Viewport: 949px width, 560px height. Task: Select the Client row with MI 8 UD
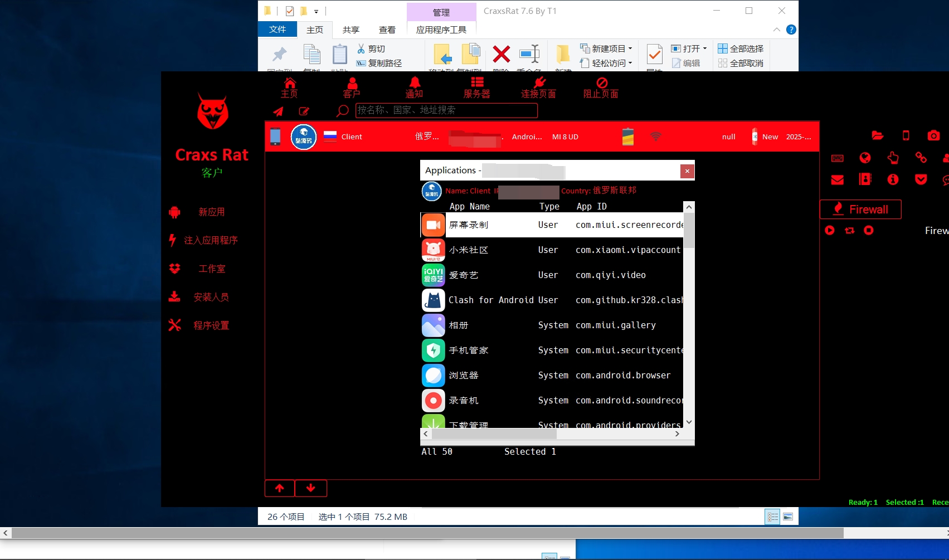tap(542, 137)
